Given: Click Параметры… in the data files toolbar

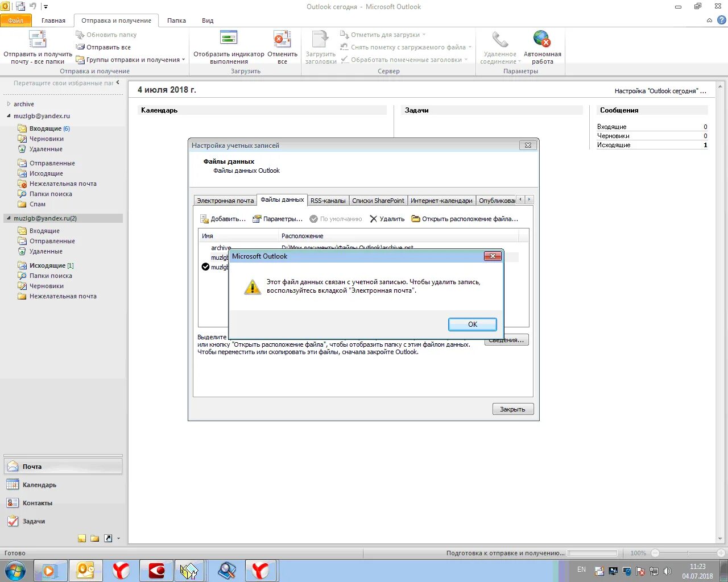Looking at the screenshot, I should pos(278,219).
